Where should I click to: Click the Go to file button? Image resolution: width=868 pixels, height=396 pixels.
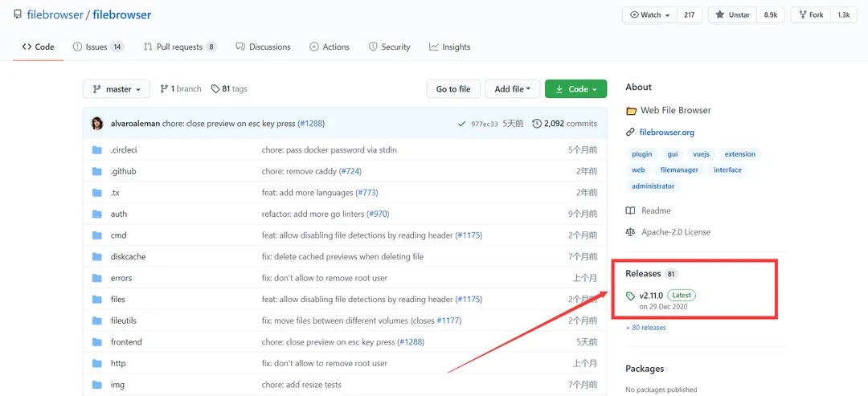tap(453, 89)
